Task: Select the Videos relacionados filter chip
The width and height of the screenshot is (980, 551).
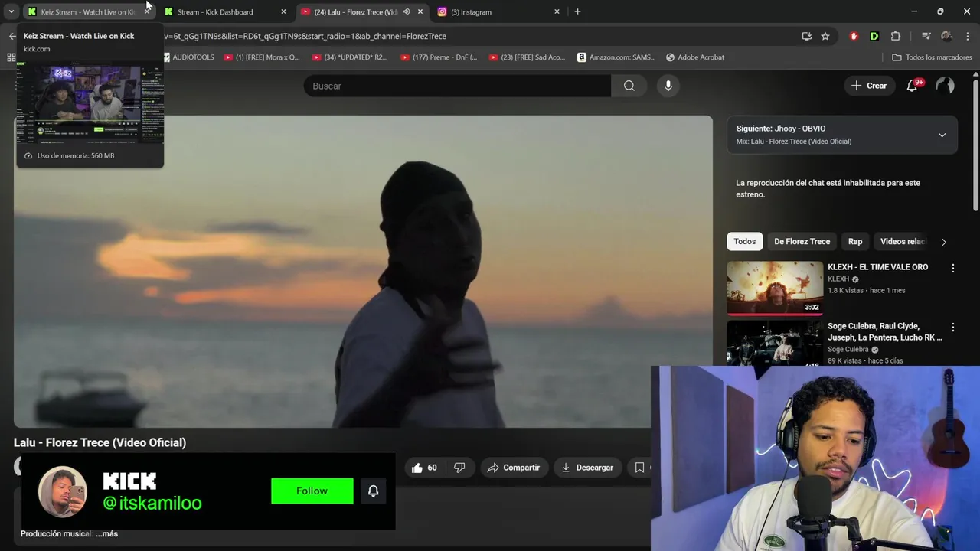Action: (x=902, y=241)
